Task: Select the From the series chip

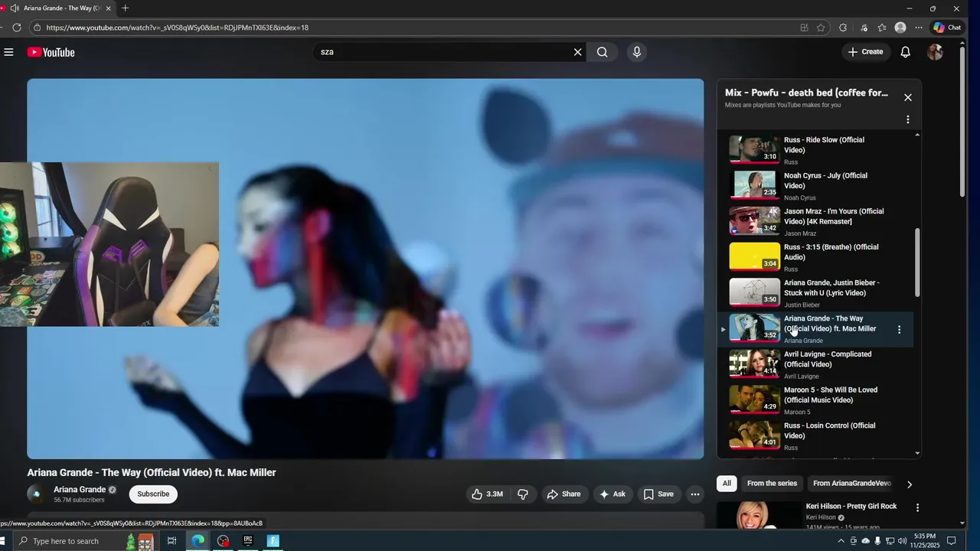Action: pos(772,484)
